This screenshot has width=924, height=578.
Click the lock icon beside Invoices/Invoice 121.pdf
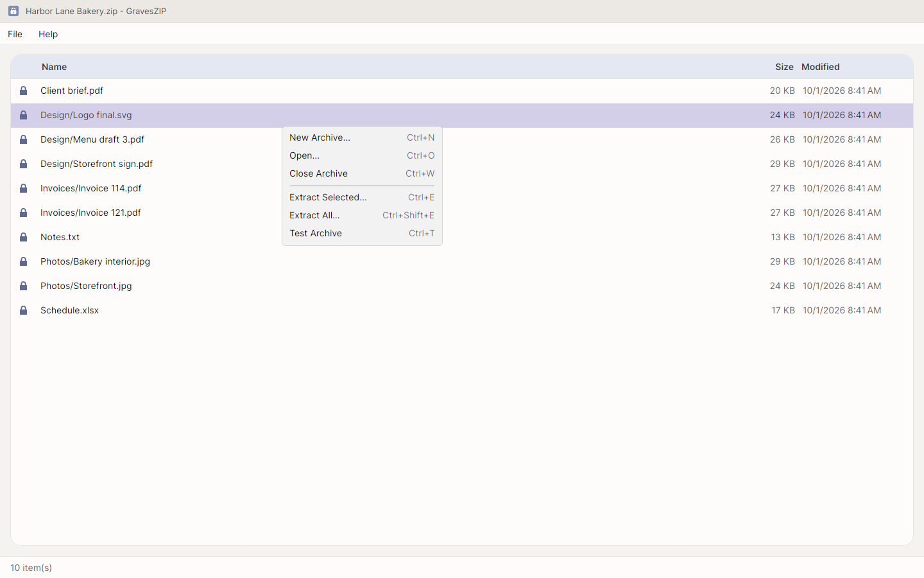point(23,213)
